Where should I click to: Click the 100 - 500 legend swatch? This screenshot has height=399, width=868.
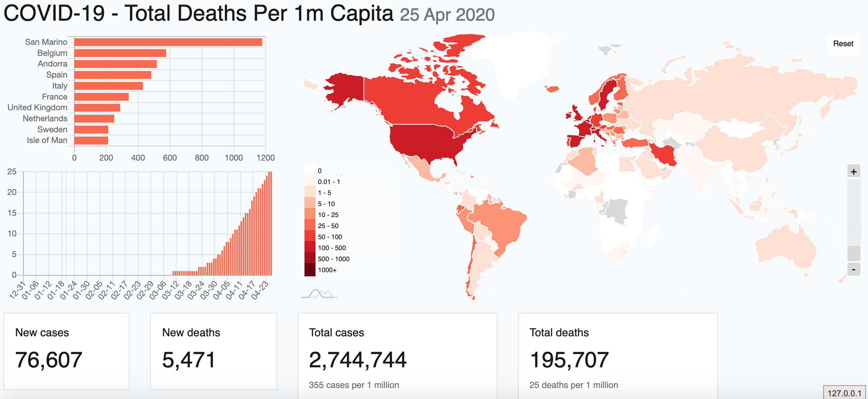tap(310, 248)
